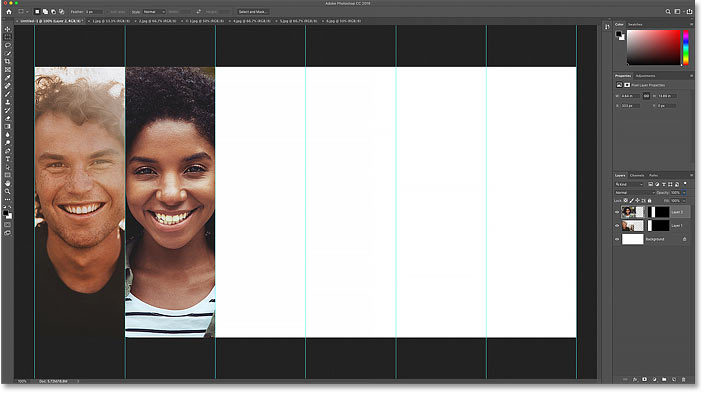Select the Frame tool
The width and height of the screenshot is (703, 393).
click(8, 69)
